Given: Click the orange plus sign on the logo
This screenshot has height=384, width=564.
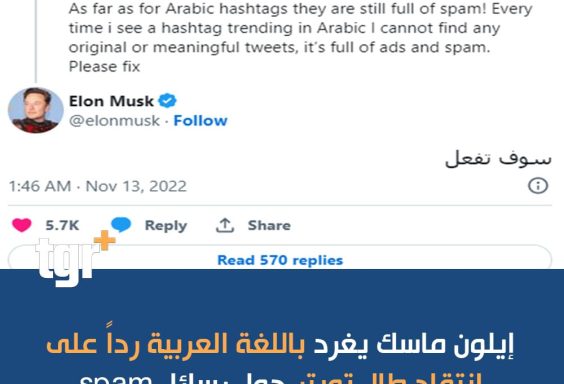Looking at the screenshot, I should point(104,240).
